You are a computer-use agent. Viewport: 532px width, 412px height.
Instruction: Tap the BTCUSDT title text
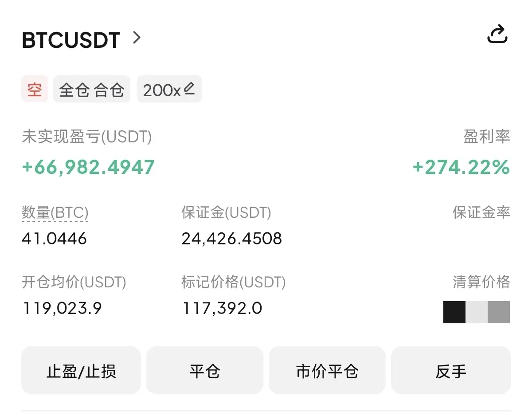[71, 41]
